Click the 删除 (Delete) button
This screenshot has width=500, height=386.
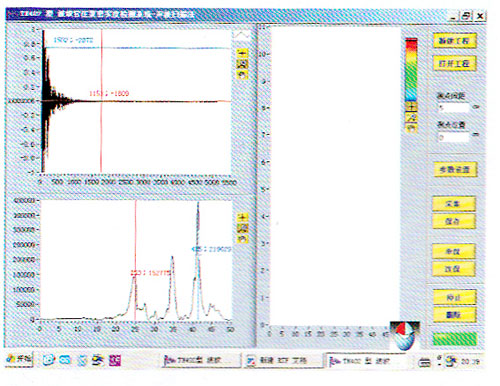454,315
